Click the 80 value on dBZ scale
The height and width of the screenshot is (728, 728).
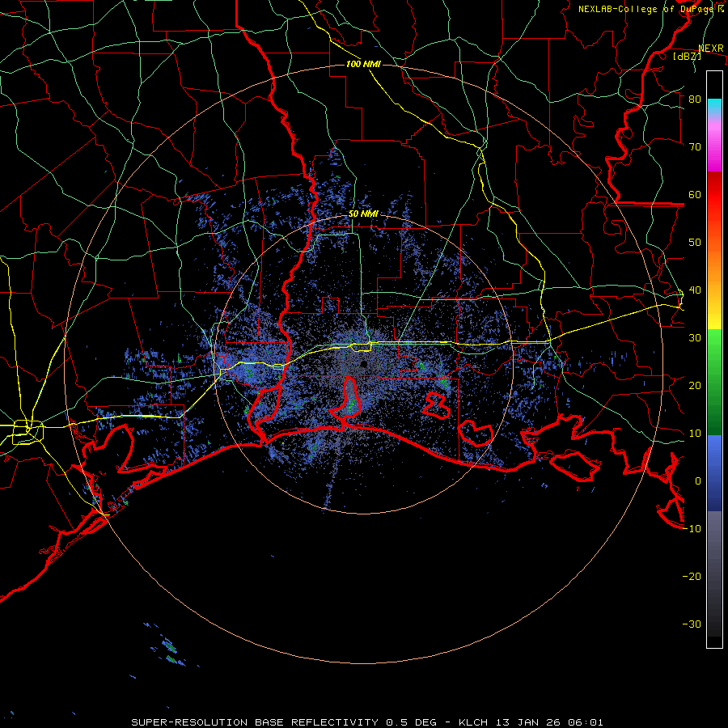(x=695, y=99)
